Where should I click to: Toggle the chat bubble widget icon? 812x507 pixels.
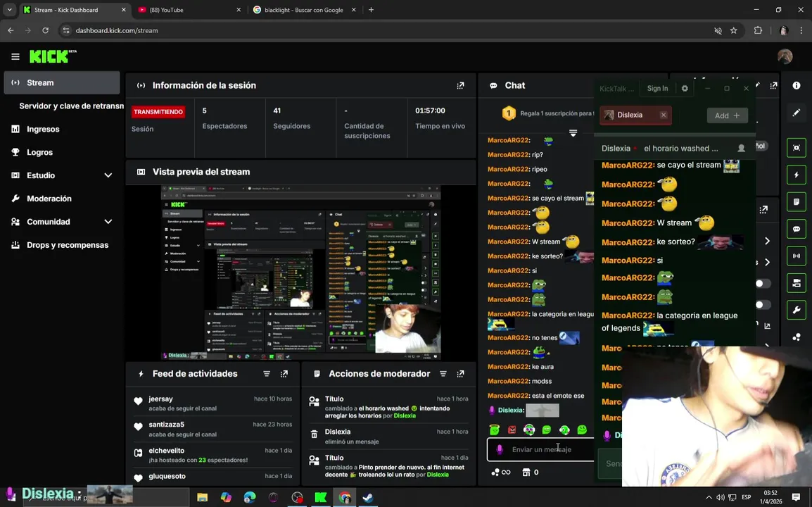pos(796,229)
